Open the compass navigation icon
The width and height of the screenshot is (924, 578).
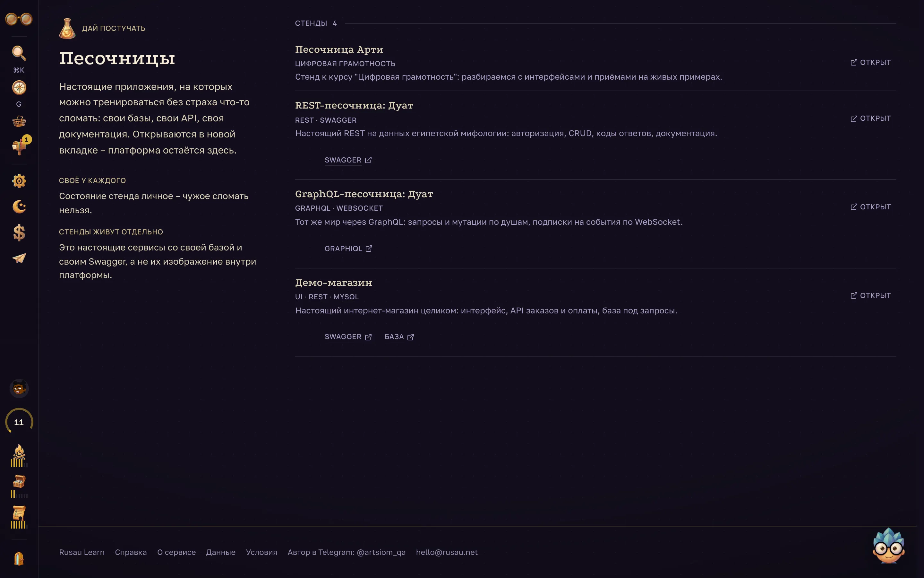tap(19, 88)
